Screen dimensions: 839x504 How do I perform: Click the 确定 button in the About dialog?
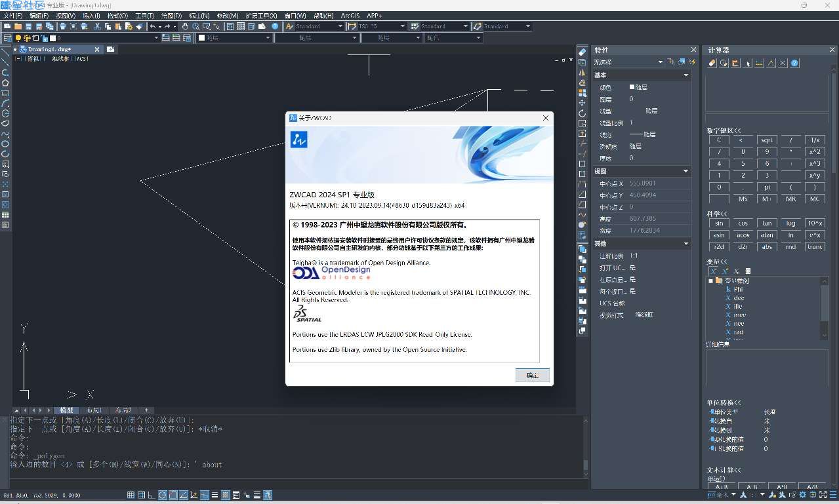pos(532,376)
